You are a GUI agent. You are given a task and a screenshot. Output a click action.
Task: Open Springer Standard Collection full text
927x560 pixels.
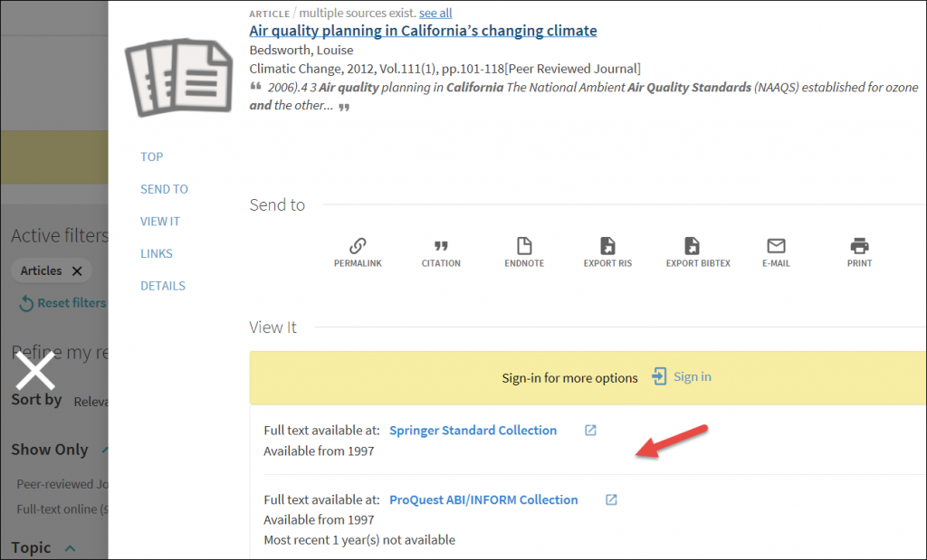(473, 431)
